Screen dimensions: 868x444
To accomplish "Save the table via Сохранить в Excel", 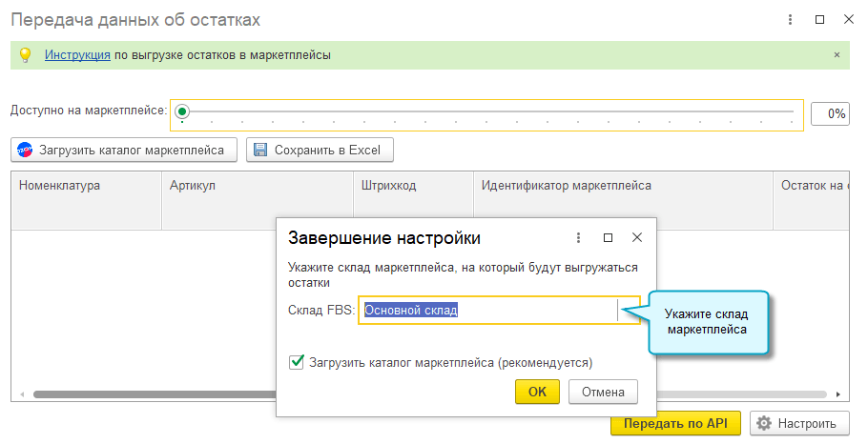I will (x=320, y=150).
